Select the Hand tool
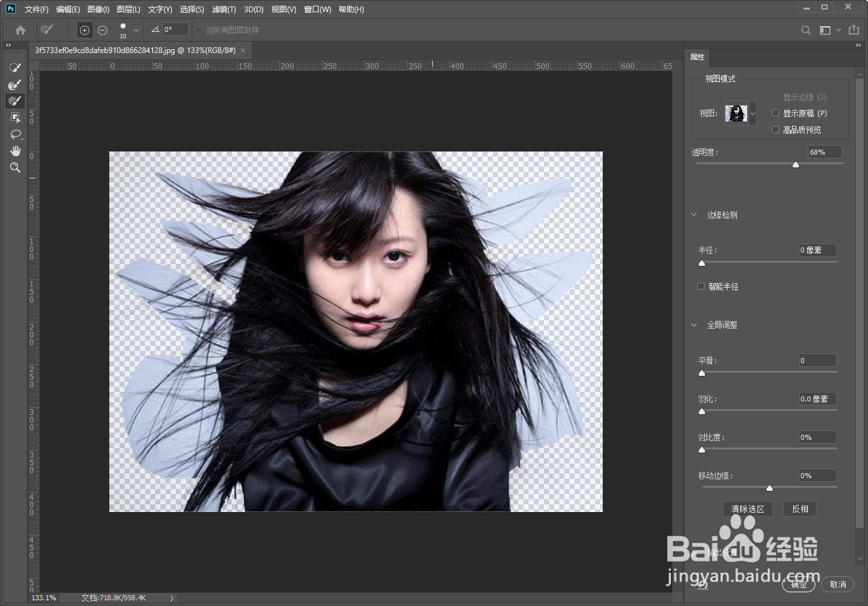Screen dimensions: 868x606 (15, 151)
